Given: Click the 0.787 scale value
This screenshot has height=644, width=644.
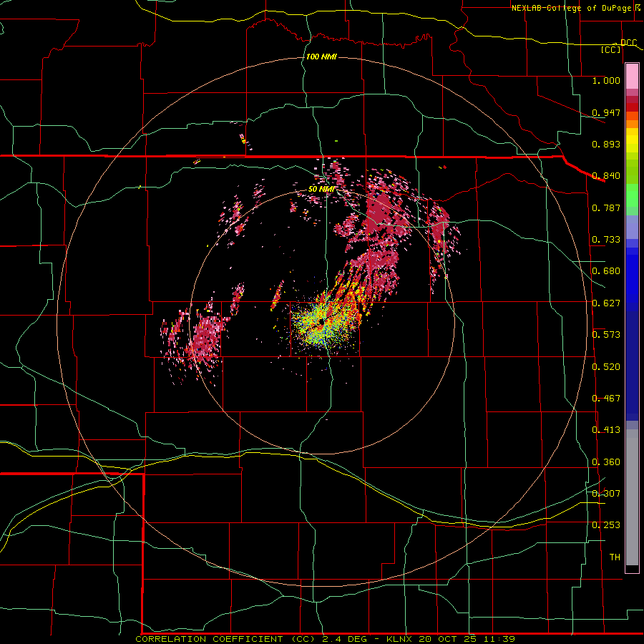Looking at the screenshot, I should pos(606,208).
